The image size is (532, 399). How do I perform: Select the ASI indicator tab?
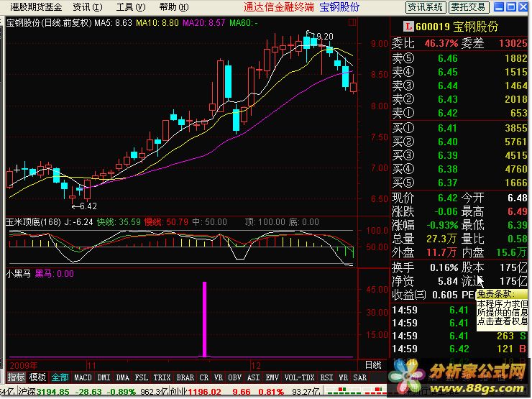(253, 377)
